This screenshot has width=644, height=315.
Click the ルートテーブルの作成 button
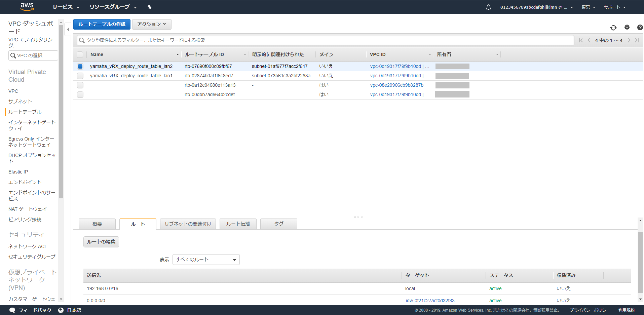tap(102, 24)
